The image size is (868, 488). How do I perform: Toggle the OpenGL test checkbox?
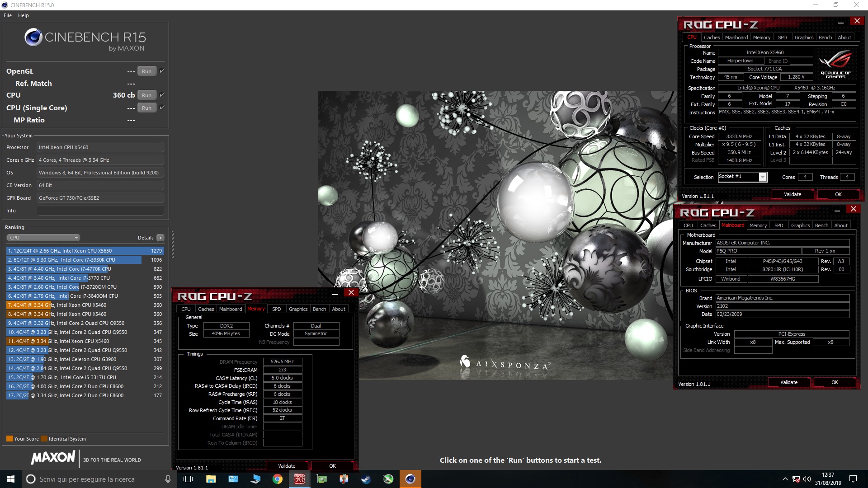[162, 71]
